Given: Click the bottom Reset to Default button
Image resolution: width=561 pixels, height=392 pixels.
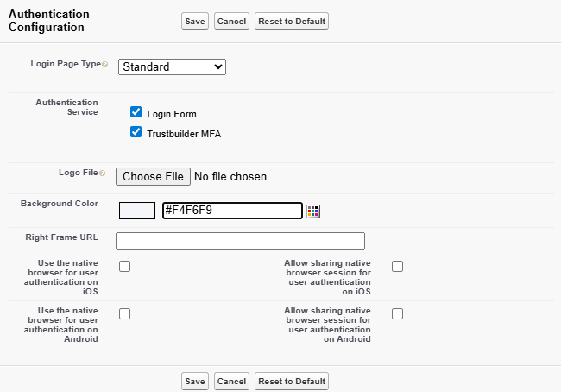Looking at the screenshot, I should point(292,381).
